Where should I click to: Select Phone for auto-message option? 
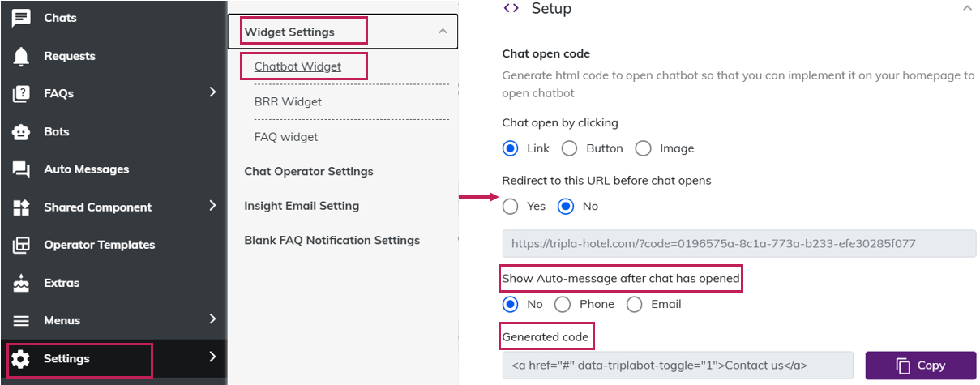pos(563,304)
